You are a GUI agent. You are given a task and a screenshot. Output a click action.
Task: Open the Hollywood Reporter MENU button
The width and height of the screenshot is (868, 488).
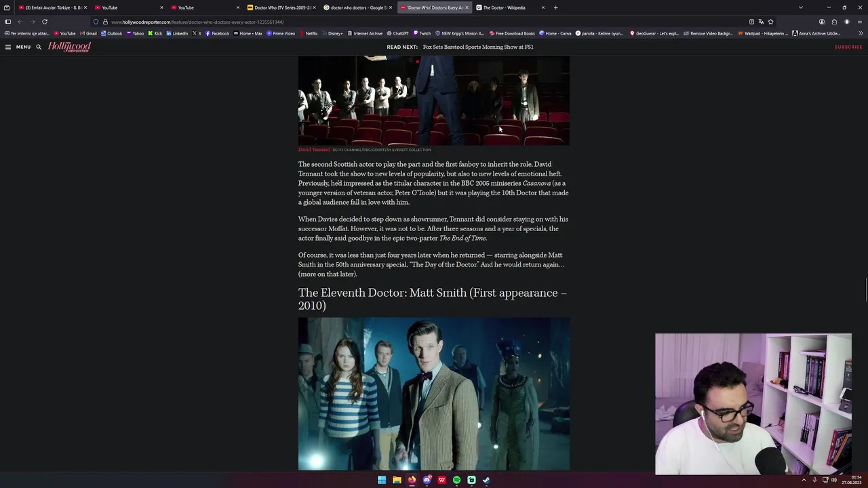point(18,47)
